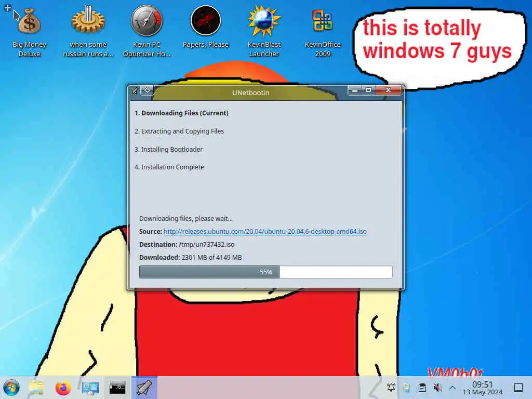Click show desktop button at taskbar end
Viewport: 532px width, 399px height.
(x=518, y=388)
